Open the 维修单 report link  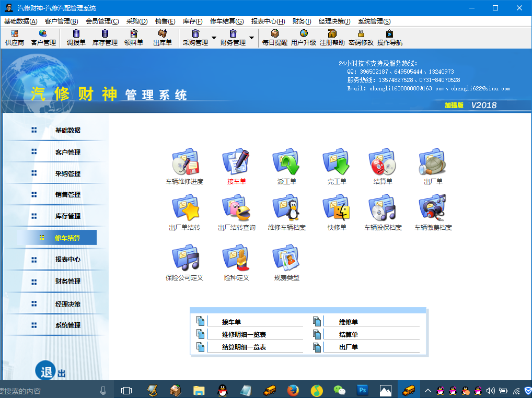pos(349,322)
